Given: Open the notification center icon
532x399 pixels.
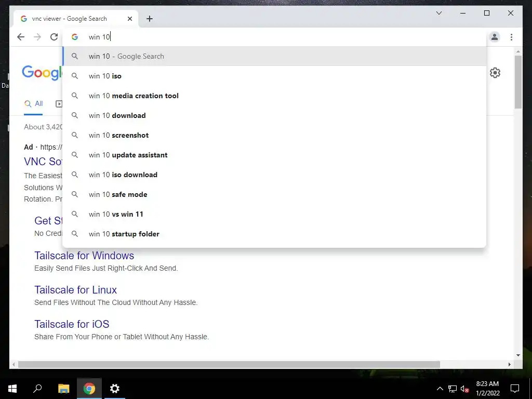Looking at the screenshot, I should tap(515, 389).
